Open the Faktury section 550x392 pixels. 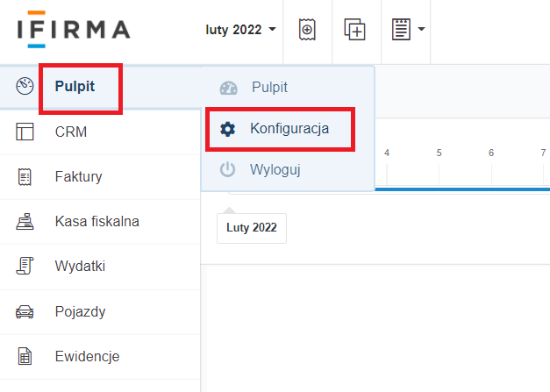pyautogui.click(x=79, y=176)
